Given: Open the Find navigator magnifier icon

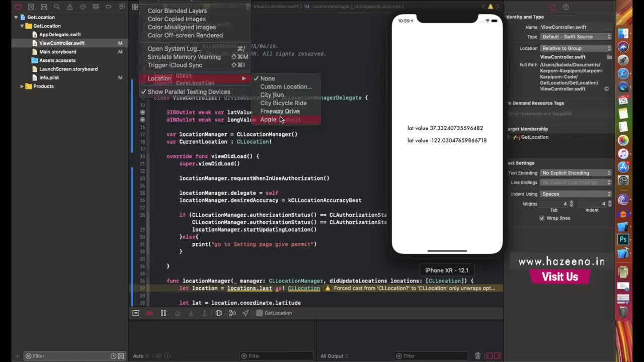Looking at the screenshot, I should click(x=57, y=7).
